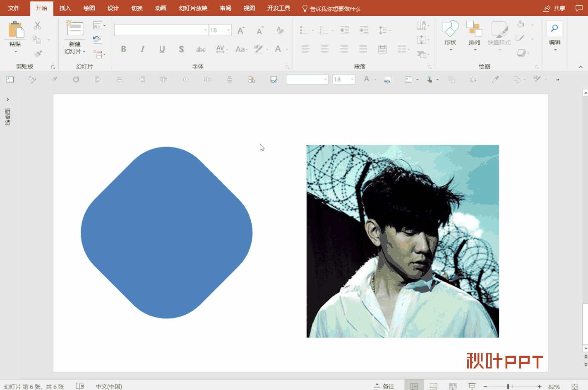Switch to Reading view icon
Image resolution: width=588 pixels, height=390 pixels.
[x=453, y=386]
